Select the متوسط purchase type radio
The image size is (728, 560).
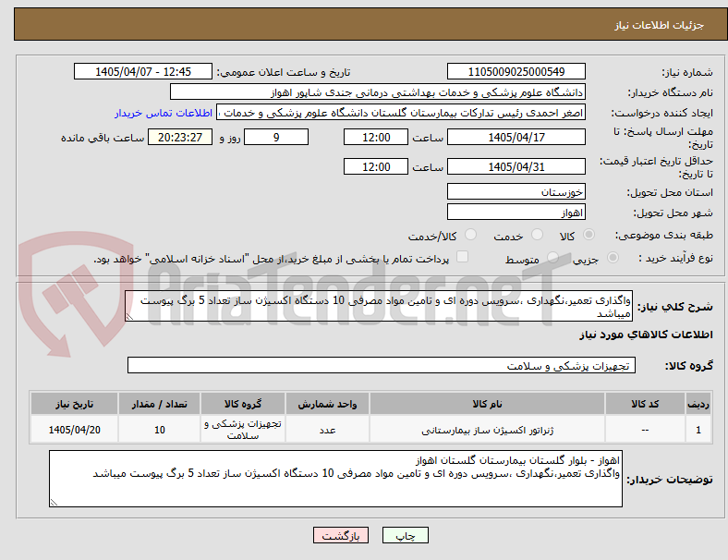tap(552, 257)
